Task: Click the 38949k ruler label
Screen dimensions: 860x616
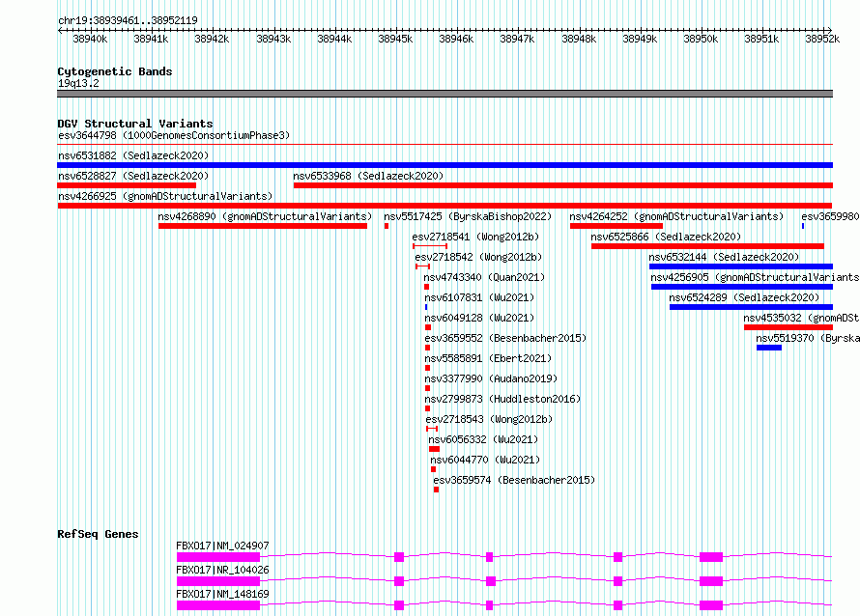Action: 640,39
